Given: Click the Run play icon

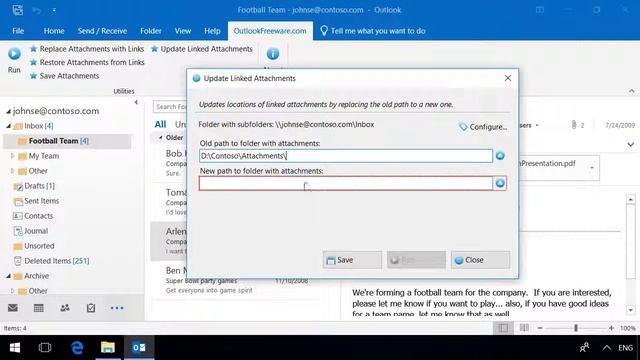Looking at the screenshot, I should [x=14, y=54].
